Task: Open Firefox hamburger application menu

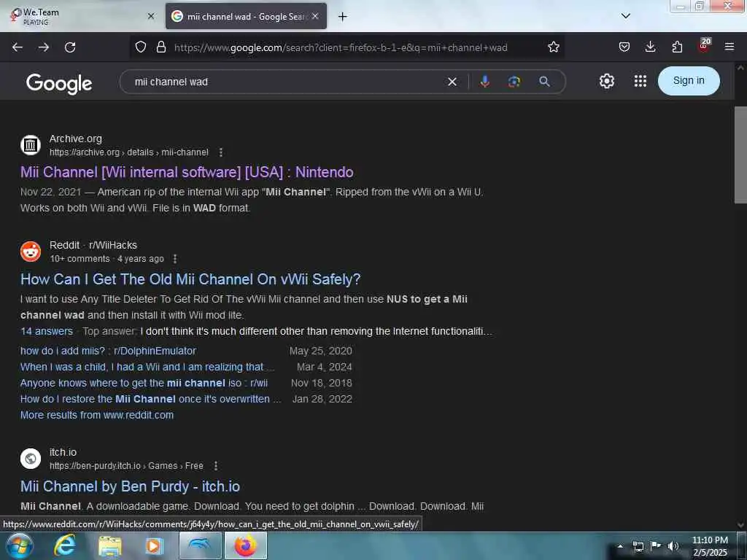Action: 729,47
